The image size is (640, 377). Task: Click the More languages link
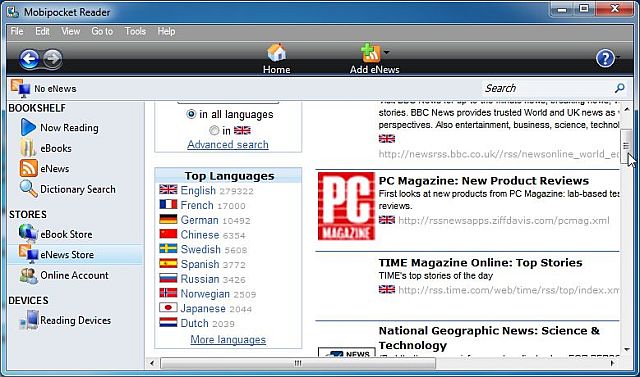pos(228,339)
